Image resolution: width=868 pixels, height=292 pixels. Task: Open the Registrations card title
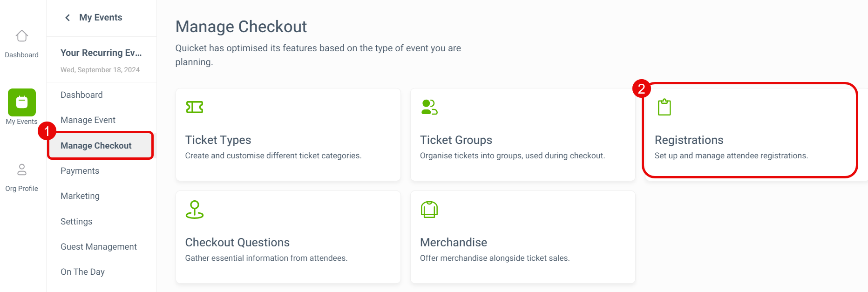(689, 140)
